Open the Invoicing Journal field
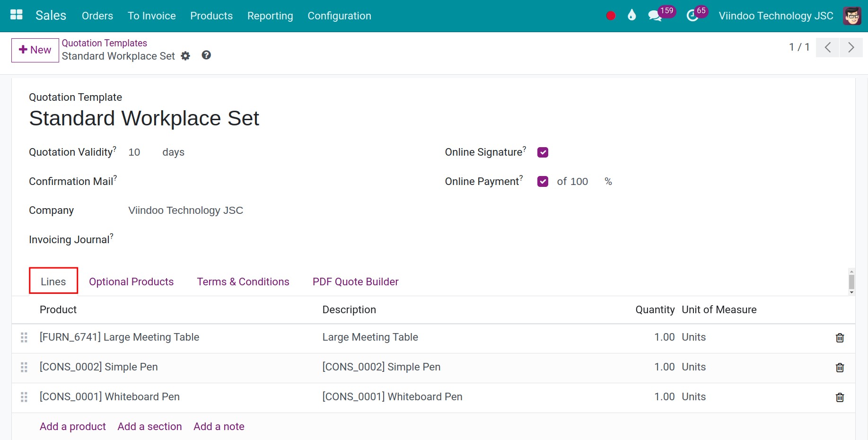The width and height of the screenshot is (868, 440). 274,239
